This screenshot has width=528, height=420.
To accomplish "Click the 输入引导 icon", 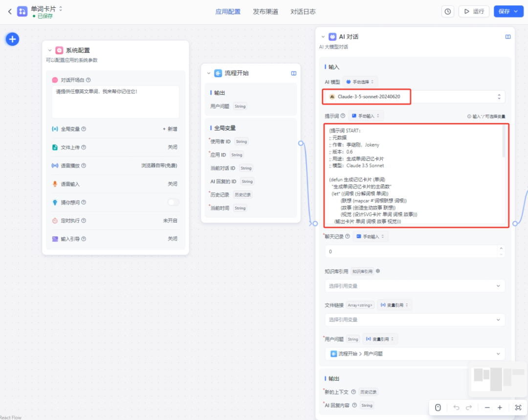I will 55,239.
